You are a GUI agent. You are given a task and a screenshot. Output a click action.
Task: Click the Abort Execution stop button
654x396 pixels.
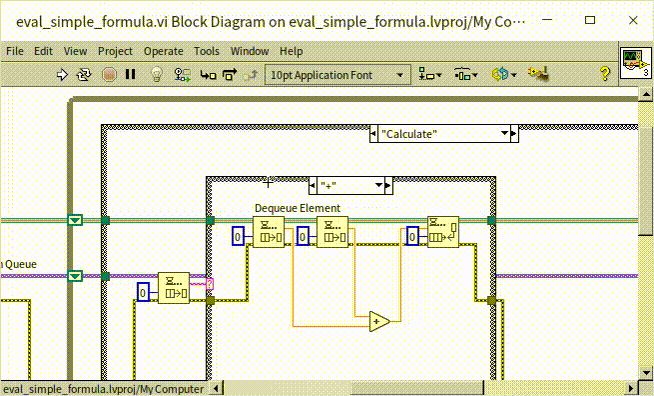[109, 75]
